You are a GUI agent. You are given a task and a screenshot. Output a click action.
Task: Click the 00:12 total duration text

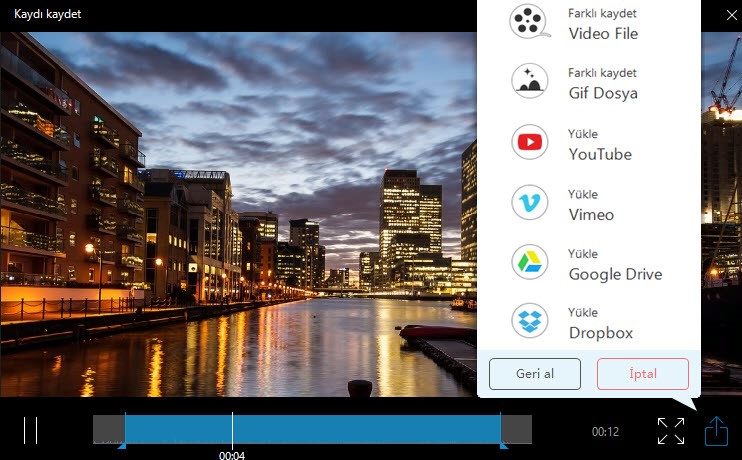tap(605, 432)
